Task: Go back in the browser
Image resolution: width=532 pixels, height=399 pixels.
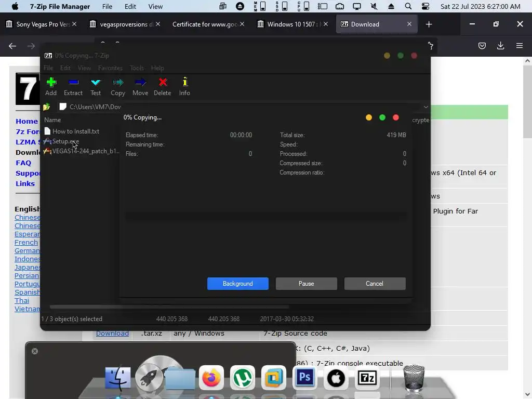Action: tap(12, 46)
